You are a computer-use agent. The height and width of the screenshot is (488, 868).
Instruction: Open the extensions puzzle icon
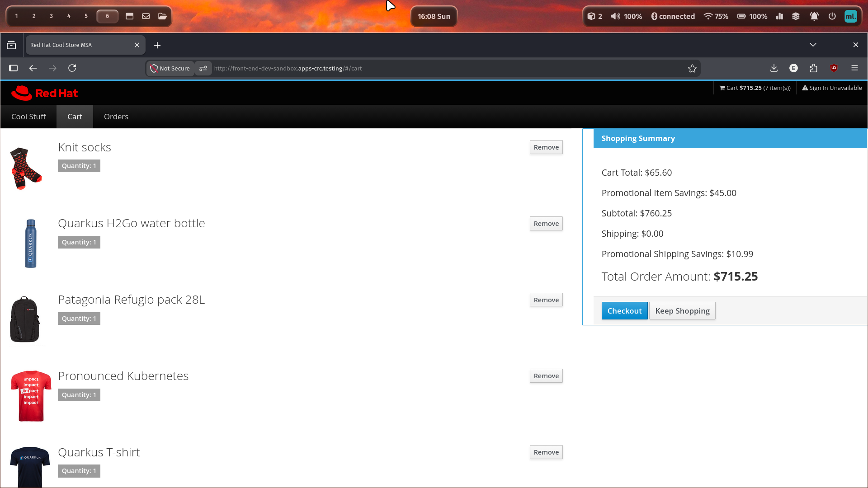[x=814, y=68]
